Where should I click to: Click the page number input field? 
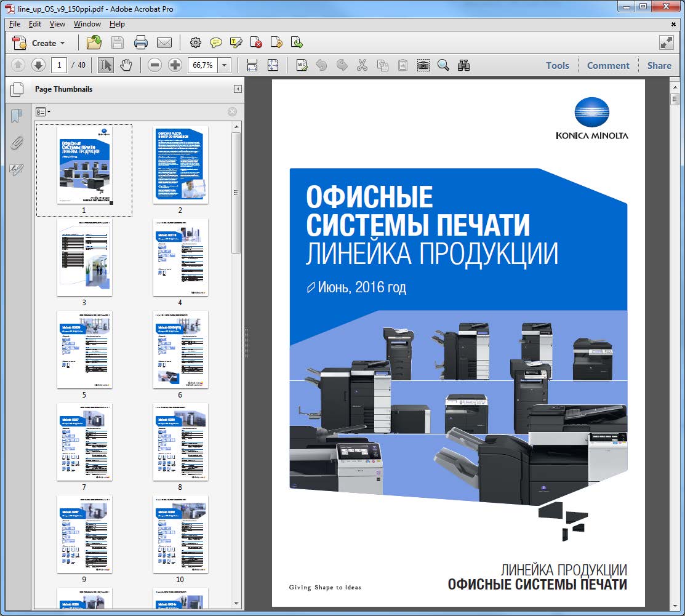(59, 65)
